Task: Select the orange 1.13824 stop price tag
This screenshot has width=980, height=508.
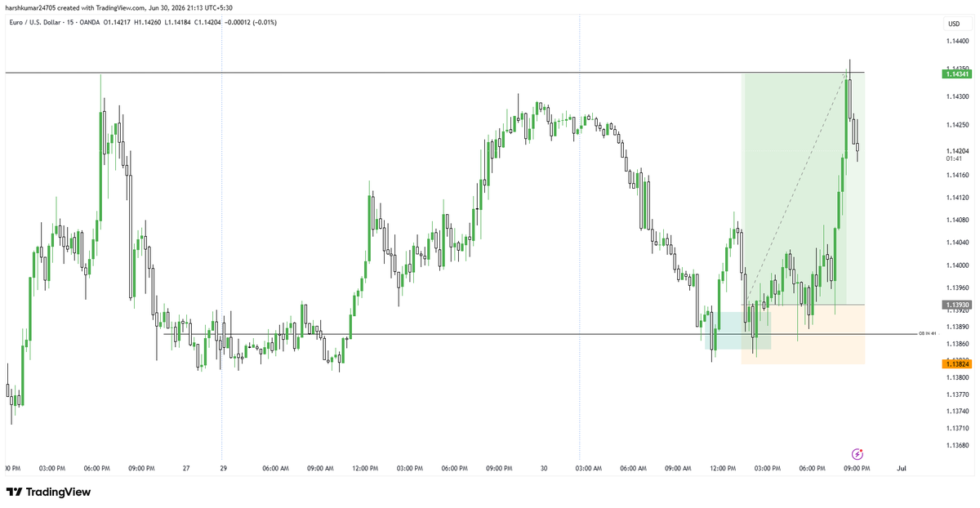Action: coord(956,364)
